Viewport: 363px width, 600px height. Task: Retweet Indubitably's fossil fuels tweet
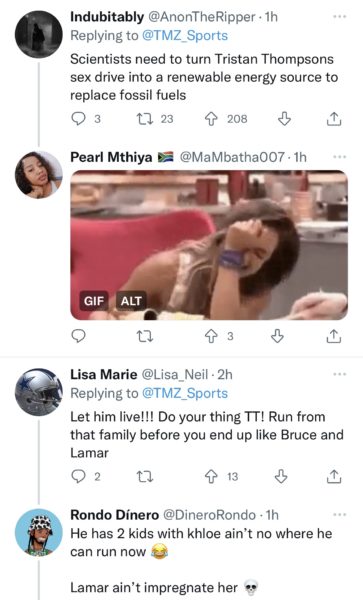click(x=145, y=119)
